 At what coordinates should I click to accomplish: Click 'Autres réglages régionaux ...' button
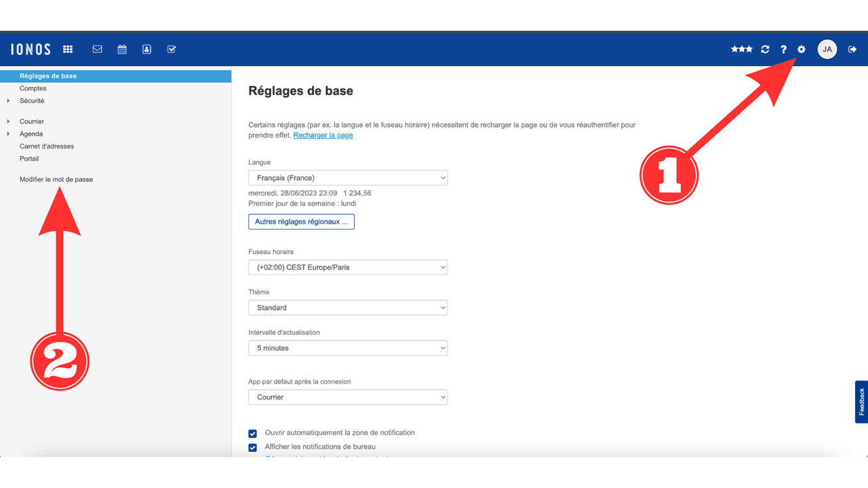coord(301,222)
